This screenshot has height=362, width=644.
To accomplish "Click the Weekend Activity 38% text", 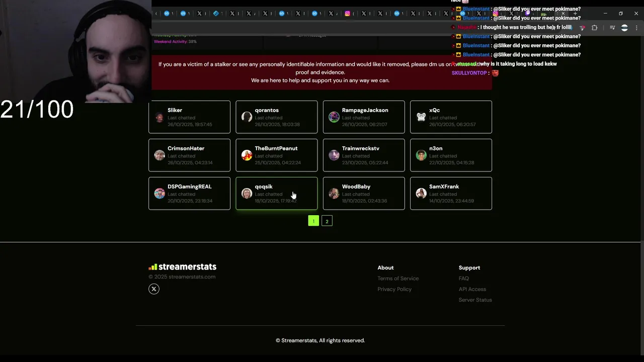I will click(175, 42).
